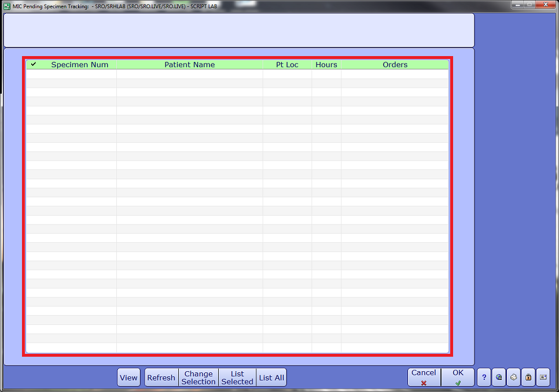Choose List All
Viewport: 559px width, 392px height.
271,378
